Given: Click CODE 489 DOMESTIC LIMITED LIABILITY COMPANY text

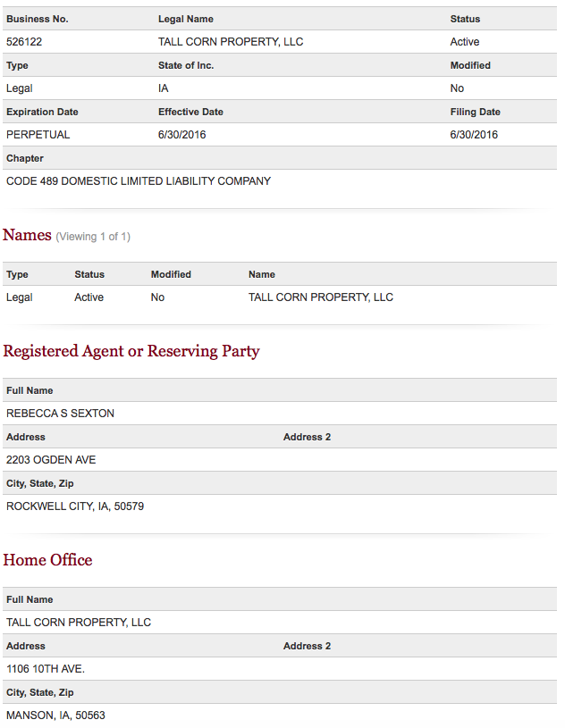Looking at the screenshot, I should tap(139, 181).
